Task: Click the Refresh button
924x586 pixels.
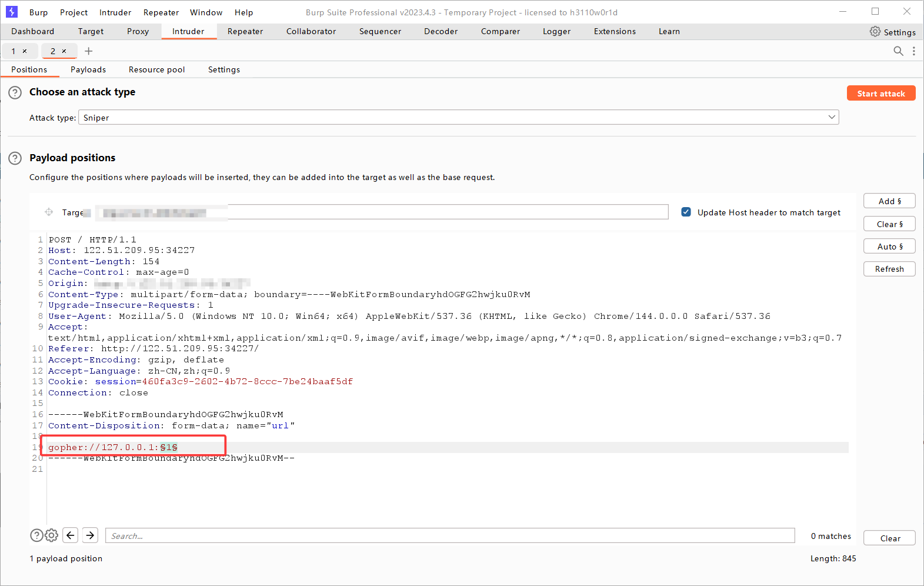Action: click(889, 269)
